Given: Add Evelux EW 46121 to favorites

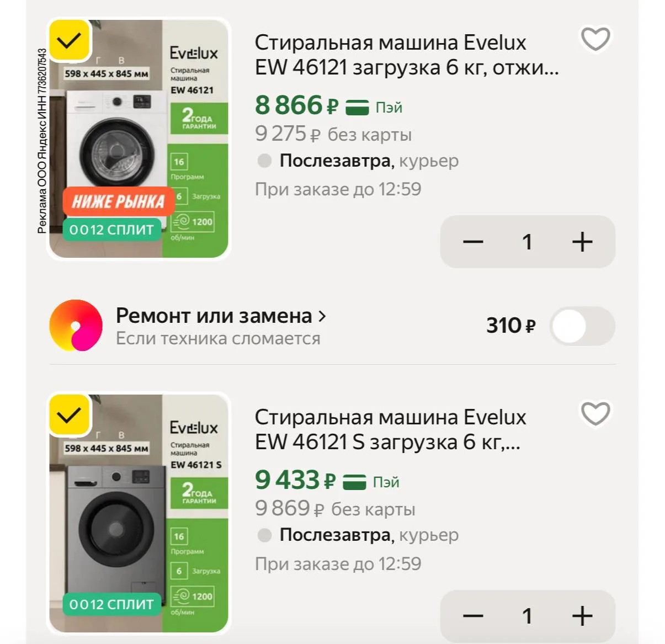Looking at the screenshot, I should click(595, 39).
